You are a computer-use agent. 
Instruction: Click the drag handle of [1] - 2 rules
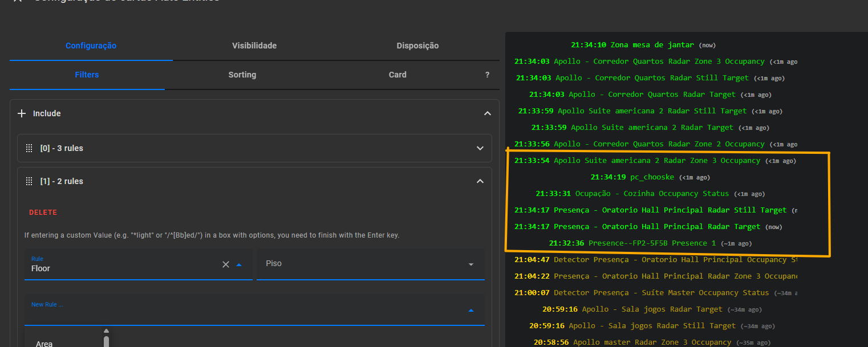(29, 181)
